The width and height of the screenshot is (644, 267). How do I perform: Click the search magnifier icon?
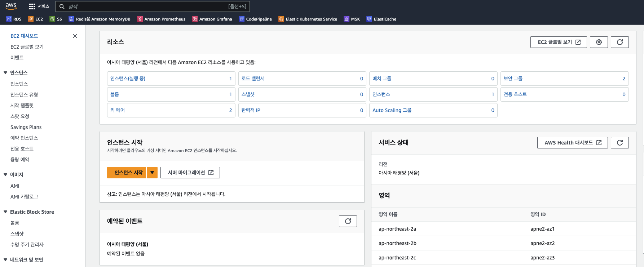[62, 6]
